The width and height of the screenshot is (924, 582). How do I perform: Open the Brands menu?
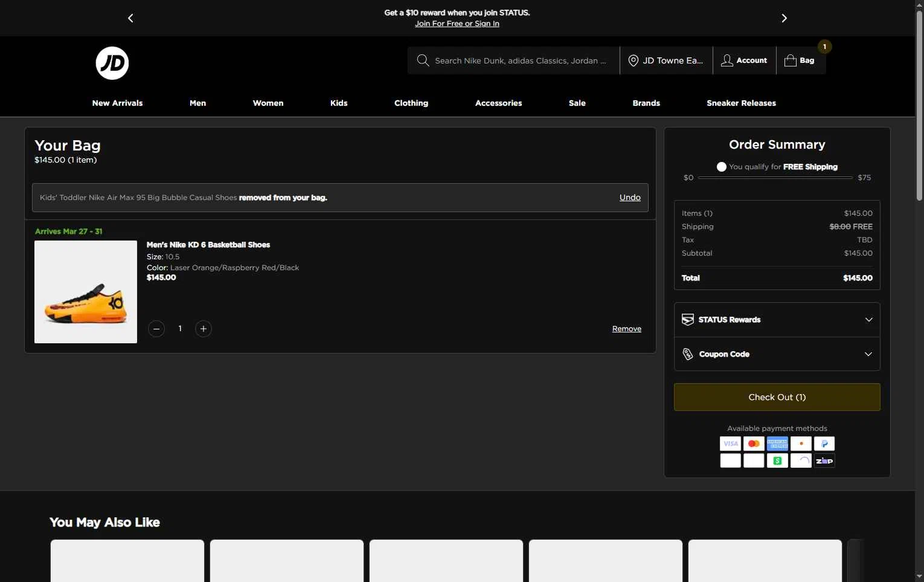(x=646, y=103)
